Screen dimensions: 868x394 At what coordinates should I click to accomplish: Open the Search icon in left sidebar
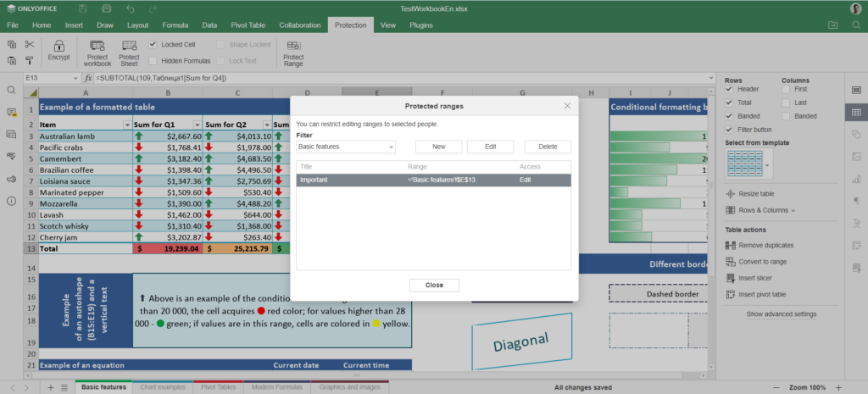[x=11, y=90]
